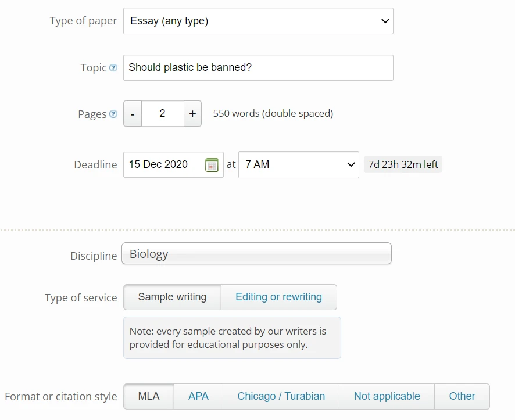The width and height of the screenshot is (515, 420).
Task: Select Other citation format
Action: [462, 396]
